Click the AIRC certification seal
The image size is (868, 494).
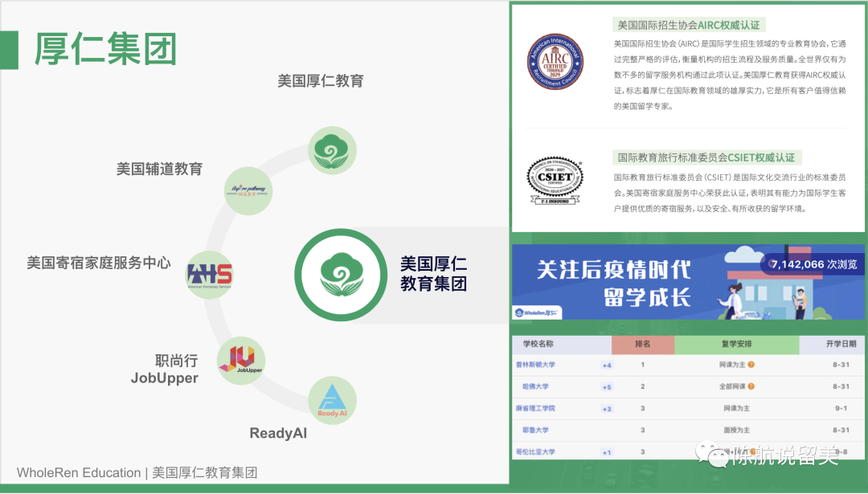555,62
